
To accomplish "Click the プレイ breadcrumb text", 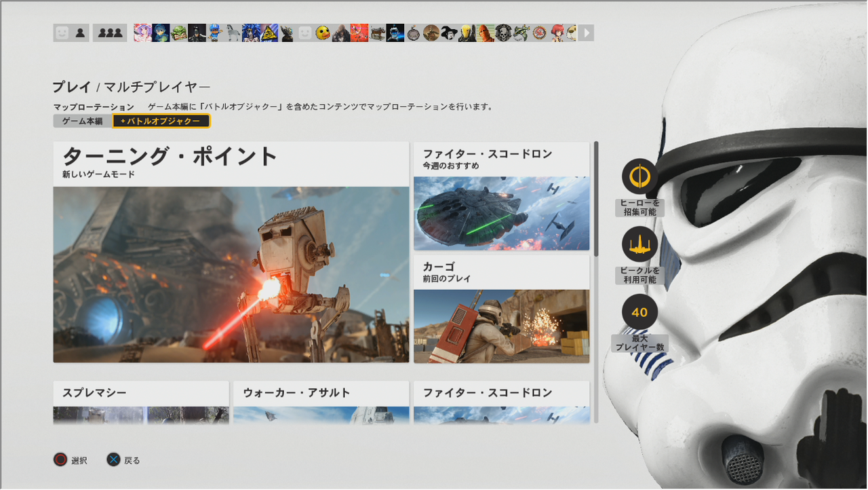I will [x=72, y=87].
